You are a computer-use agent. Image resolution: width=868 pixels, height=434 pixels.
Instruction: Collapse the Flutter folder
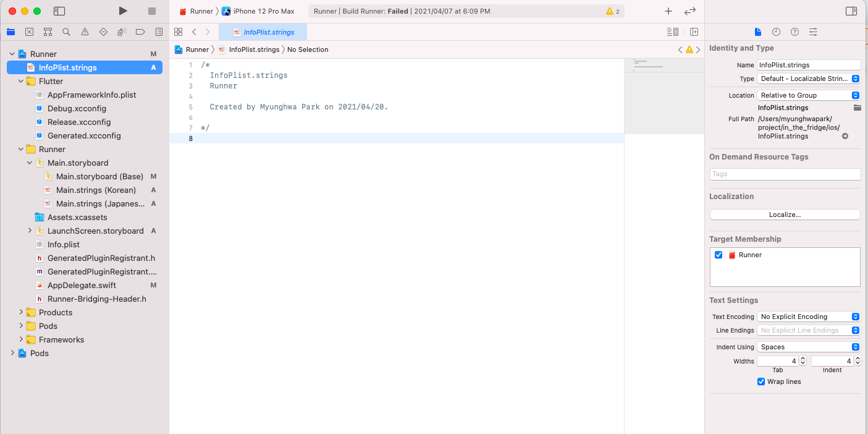(x=21, y=81)
